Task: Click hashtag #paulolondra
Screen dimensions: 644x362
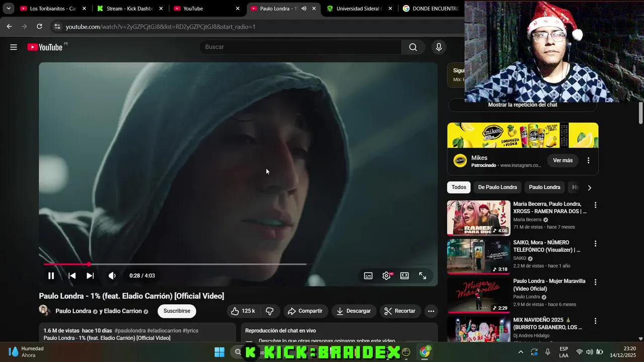Action: (x=130, y=331)
